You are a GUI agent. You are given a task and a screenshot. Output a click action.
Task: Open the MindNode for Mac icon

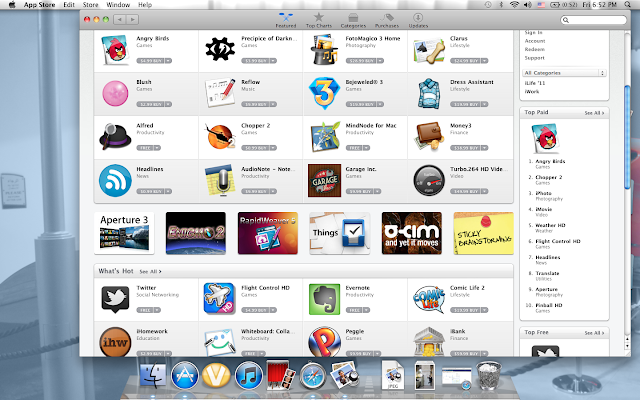click(325, 137)
